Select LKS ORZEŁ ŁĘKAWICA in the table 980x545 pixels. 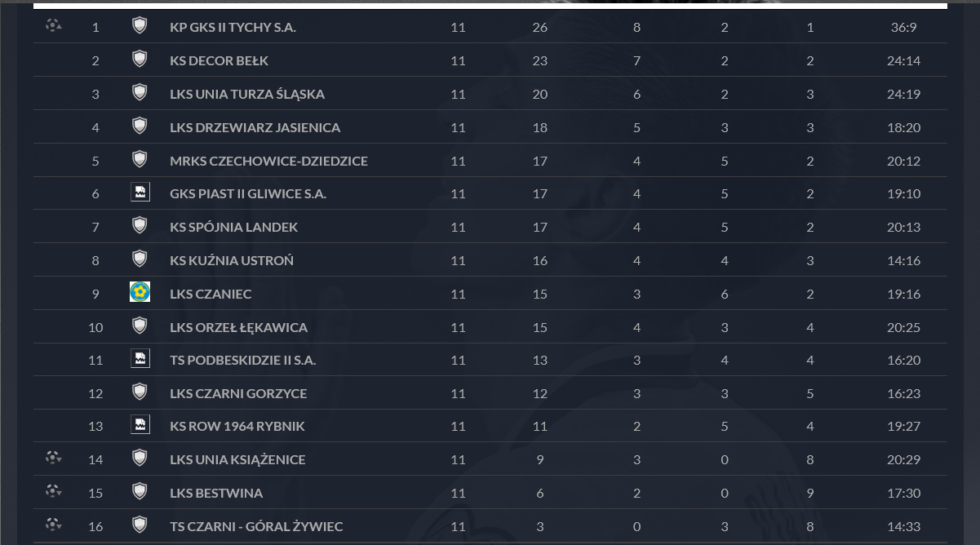click(238, 327)
